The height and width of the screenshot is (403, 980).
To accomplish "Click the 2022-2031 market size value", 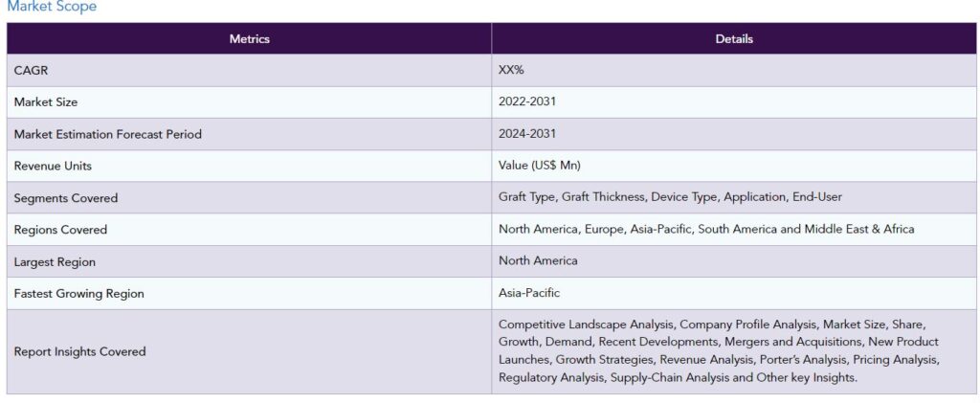I will [526, 102].
